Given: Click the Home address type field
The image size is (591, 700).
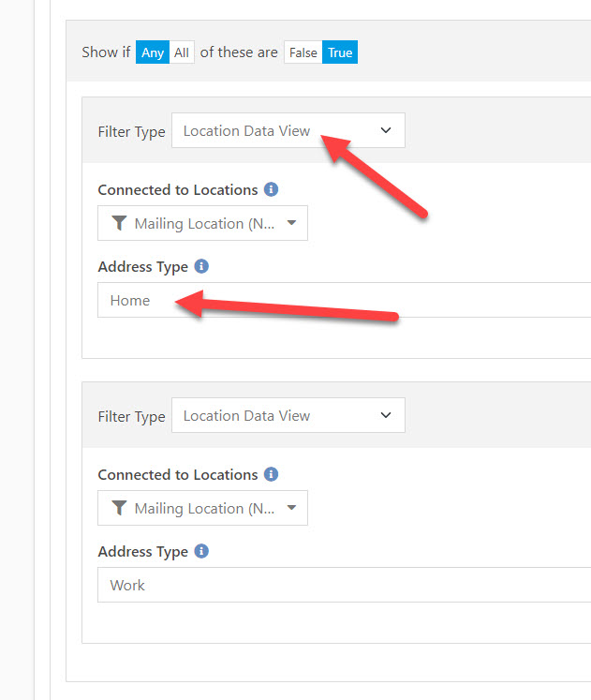Looking at the screenshot, I should pos(345,300).
